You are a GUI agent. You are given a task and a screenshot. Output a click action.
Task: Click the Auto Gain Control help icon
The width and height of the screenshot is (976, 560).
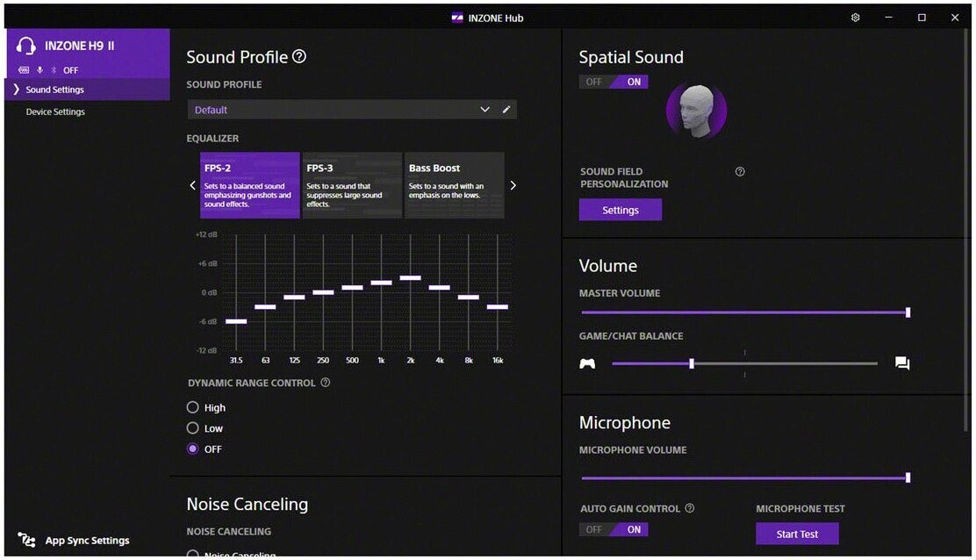click(690, 508)
